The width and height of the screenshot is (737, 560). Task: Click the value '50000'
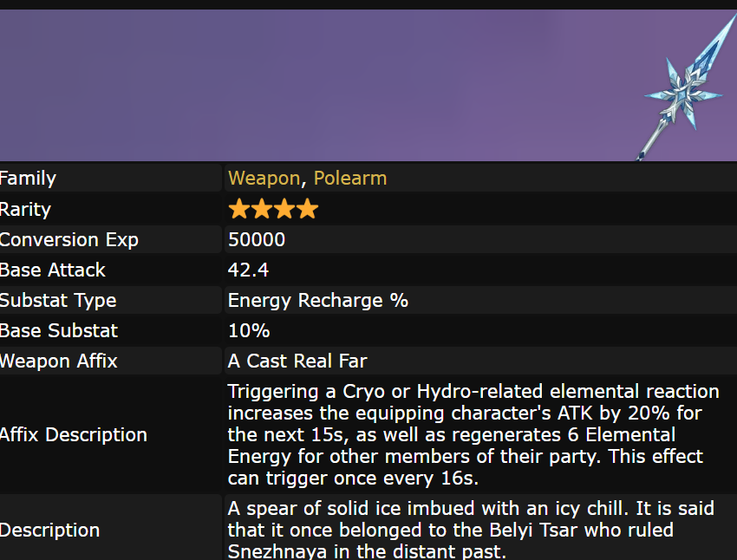point(257,239)
